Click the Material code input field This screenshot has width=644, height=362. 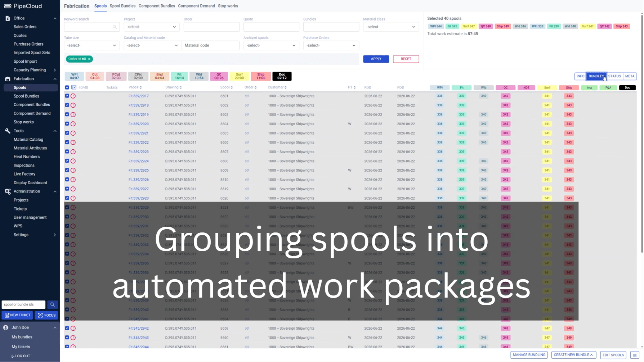pyautogui.click(x=211, y=45)
